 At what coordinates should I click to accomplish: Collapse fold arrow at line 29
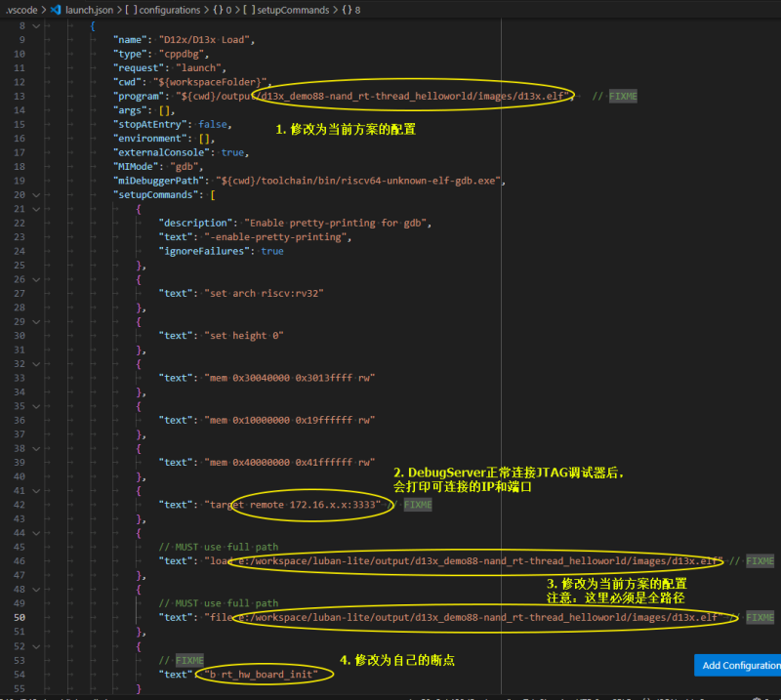[36, 322]
